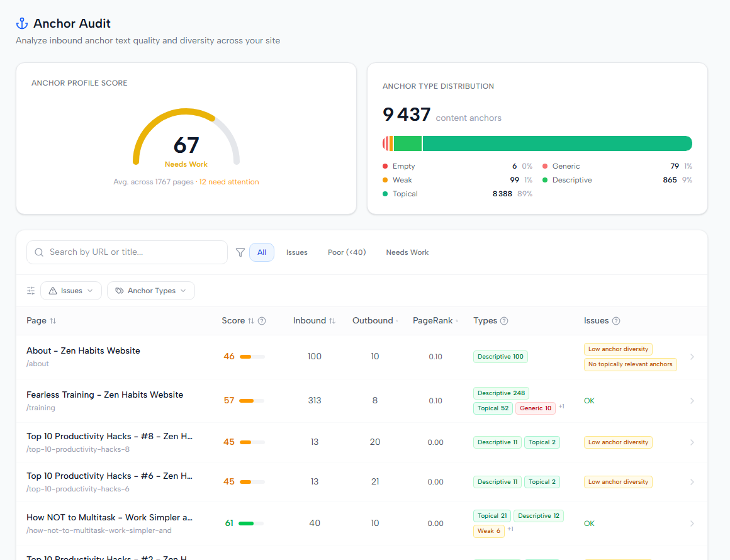Click the 9 437 content anchors total
730x560 pixels.
(x=442, y=115)
